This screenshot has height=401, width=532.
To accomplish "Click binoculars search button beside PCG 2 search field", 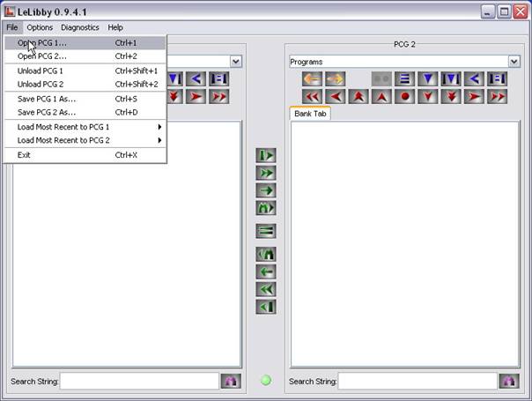I will pyautogui.click(x=509, y=381).
